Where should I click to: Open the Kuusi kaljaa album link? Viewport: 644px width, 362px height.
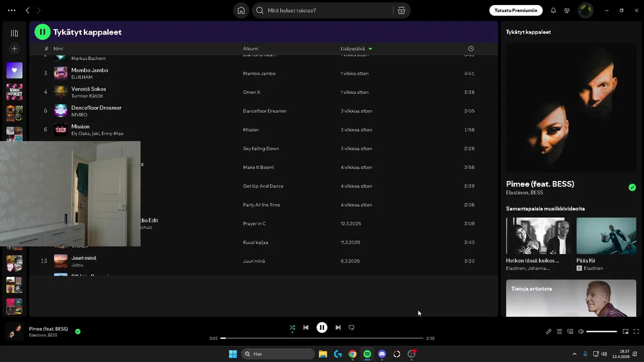click(256, 242)
